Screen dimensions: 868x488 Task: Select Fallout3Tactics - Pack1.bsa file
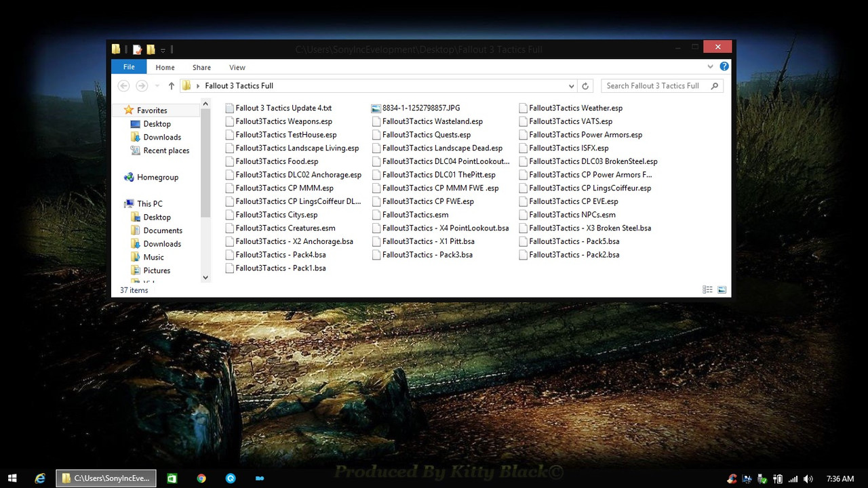point(281,268)
